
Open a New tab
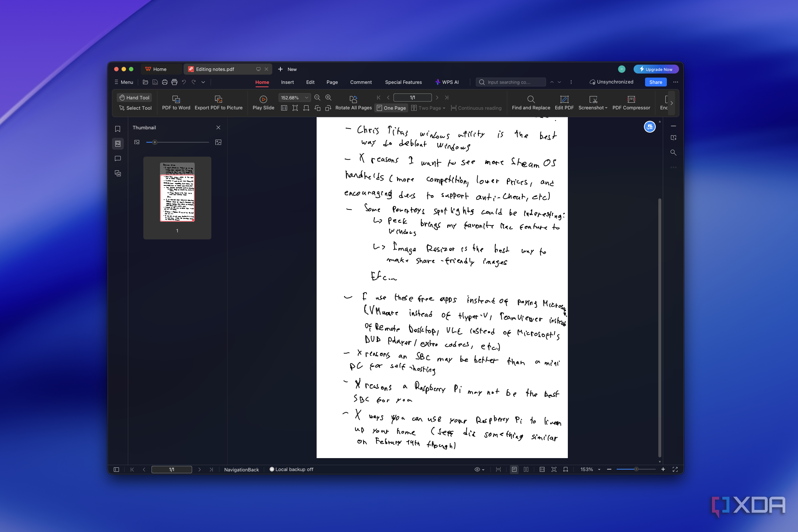point(287,69)
